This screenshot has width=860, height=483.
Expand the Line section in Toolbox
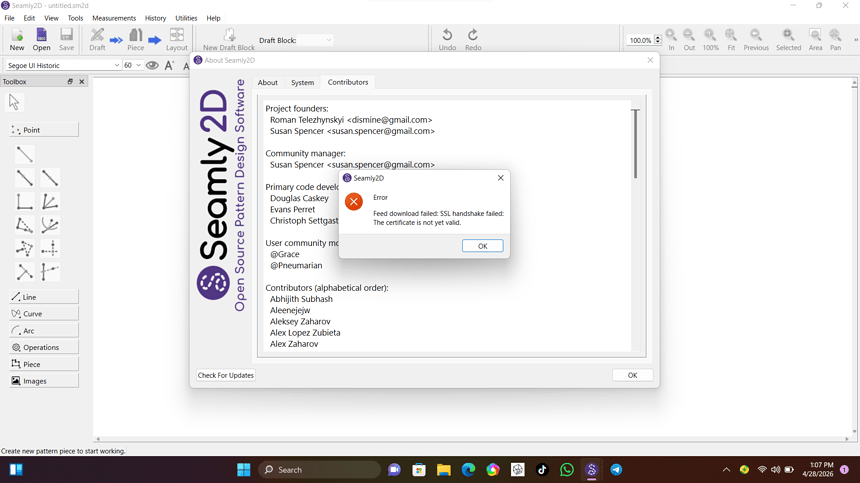[x=44, y=297]
